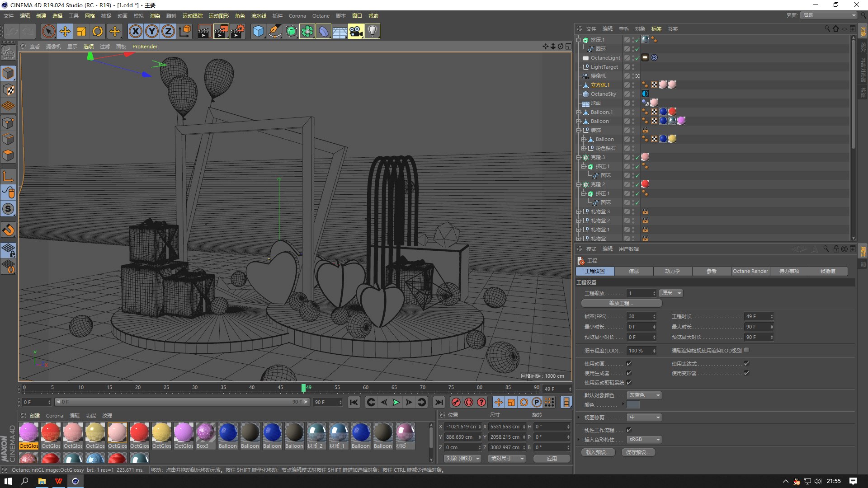Select the Scale tool icon
Image resolution: width=868 pixels, height=488 pixels.
pyautogui.click(x=81, y=31)
